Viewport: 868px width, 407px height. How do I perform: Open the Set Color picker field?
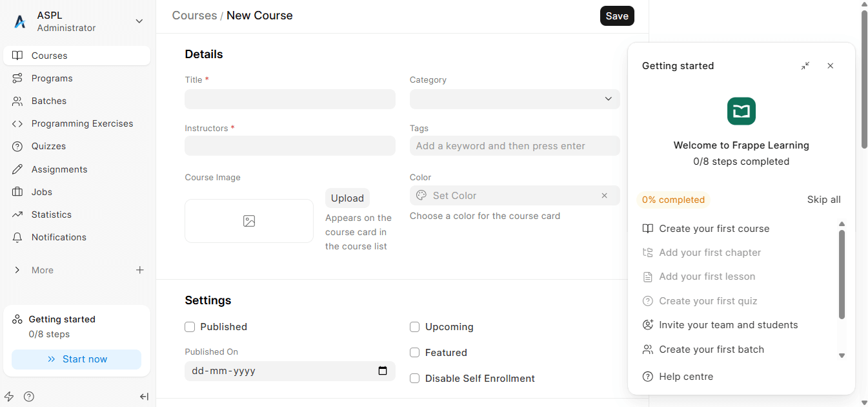point(507,196)
